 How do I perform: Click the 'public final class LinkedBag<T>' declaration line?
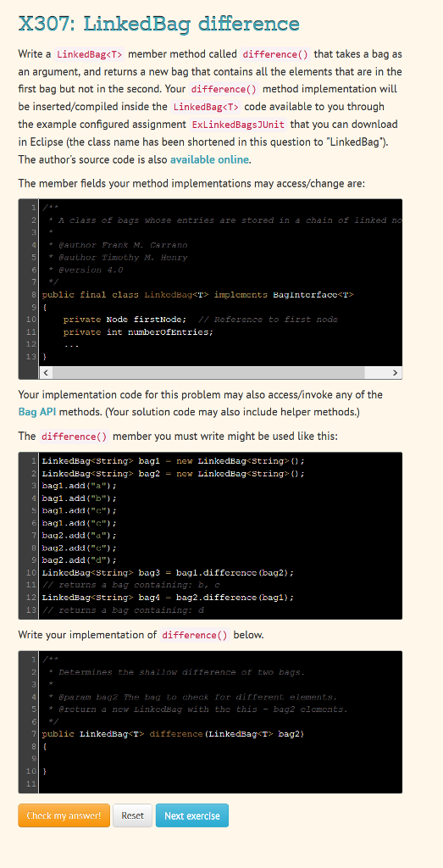point(197,295)
